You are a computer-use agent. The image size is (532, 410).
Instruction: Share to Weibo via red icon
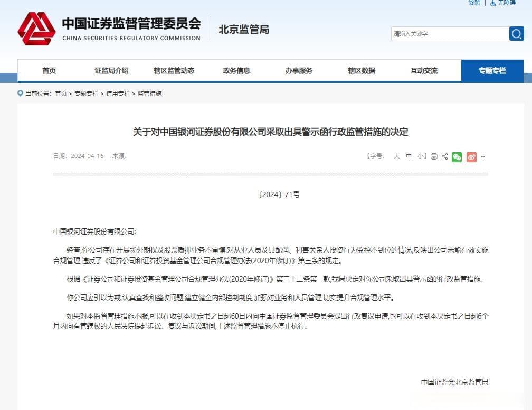click(x=471, y=157)
